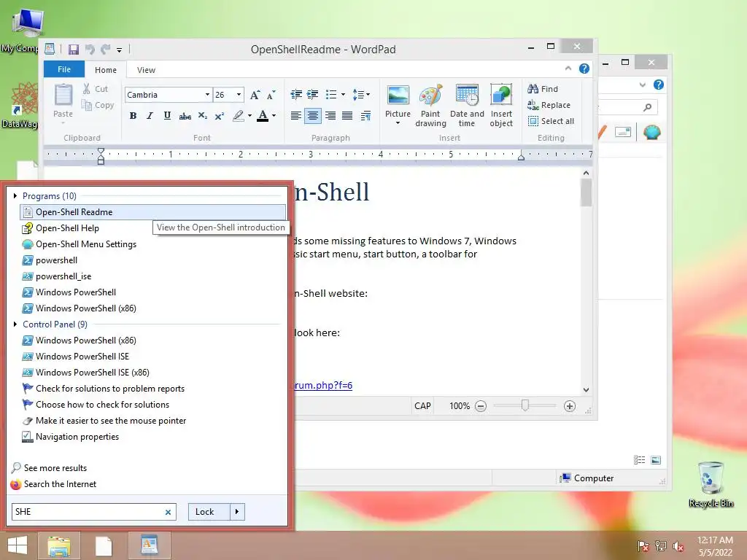This screenshot has height=560, width=747.
Task: Click the Redo arrow in WordPad title bar
Action: [105, 49]
